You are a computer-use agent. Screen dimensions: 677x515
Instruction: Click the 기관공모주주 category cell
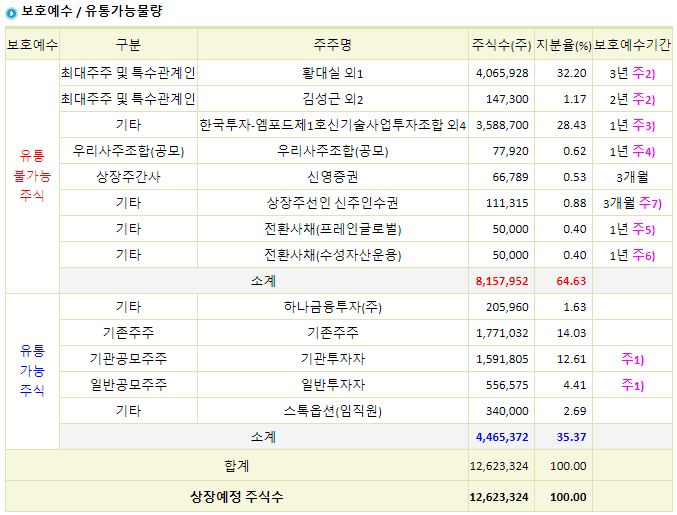tap(128, 359)
